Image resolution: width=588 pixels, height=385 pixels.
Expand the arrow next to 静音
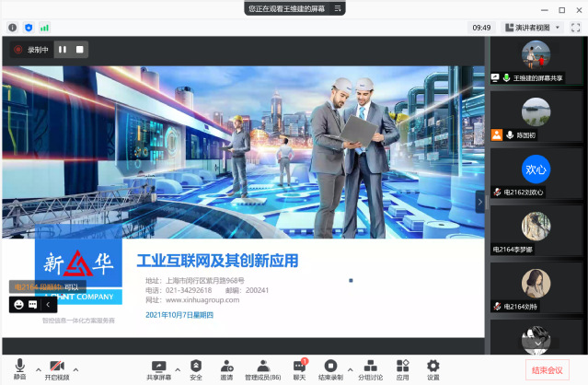(37, 369)
